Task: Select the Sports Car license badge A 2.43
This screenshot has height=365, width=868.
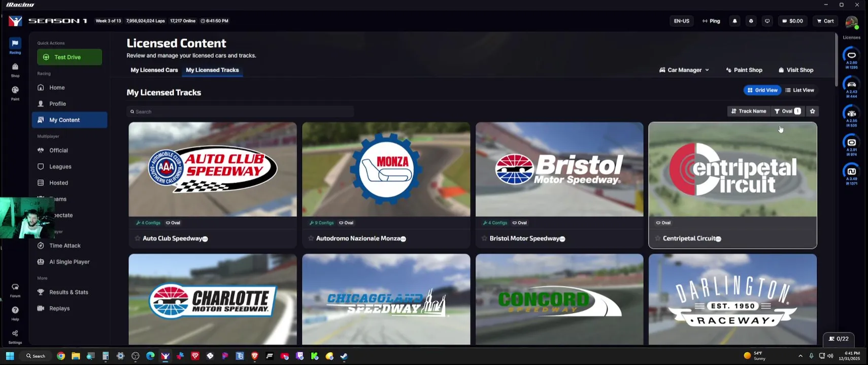Action: 851,87
